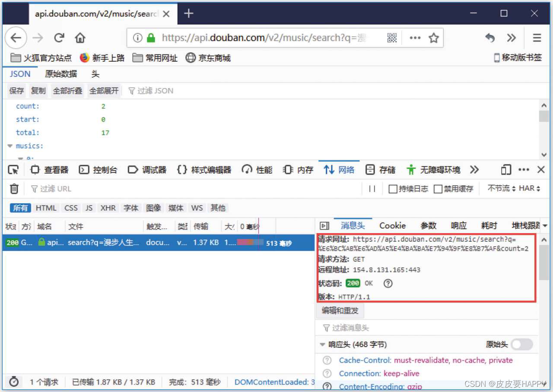Filter requests by XHR
Viewport: 553px width, 392px height.
(108, 208)
